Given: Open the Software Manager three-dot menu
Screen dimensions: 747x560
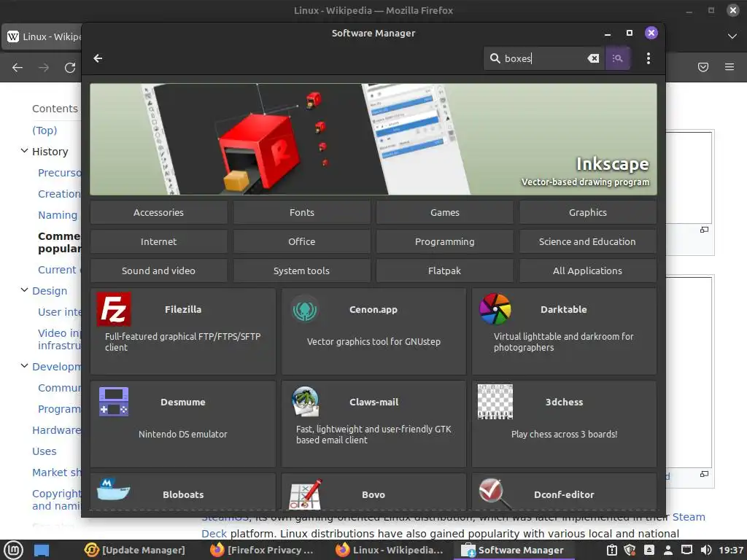Looking at the screenshot, I should click(x=648, y=58).
